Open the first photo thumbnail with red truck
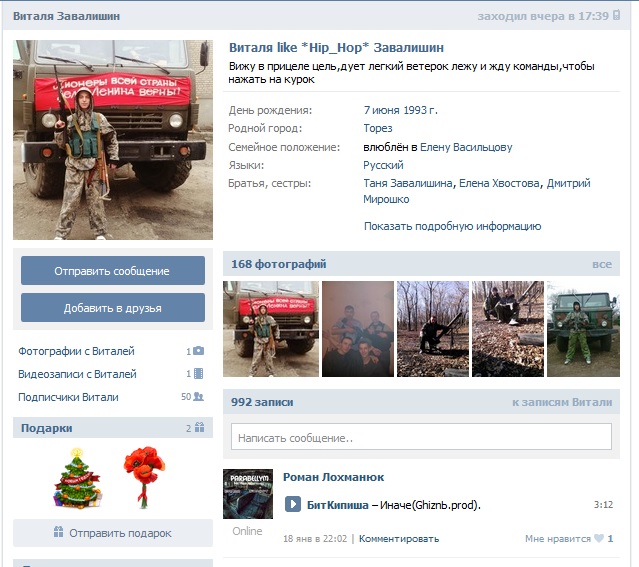639x567 pixels. (x=270, y=329)
